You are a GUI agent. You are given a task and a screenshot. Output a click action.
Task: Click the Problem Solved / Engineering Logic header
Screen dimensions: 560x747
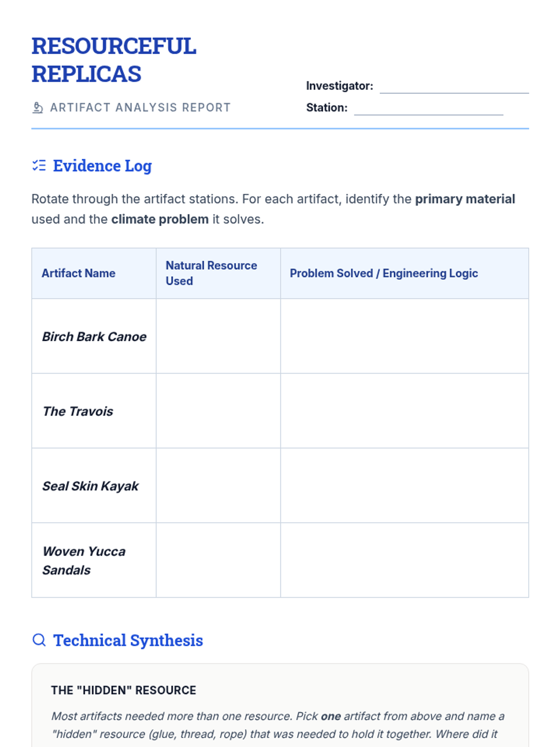click(384, 273)
